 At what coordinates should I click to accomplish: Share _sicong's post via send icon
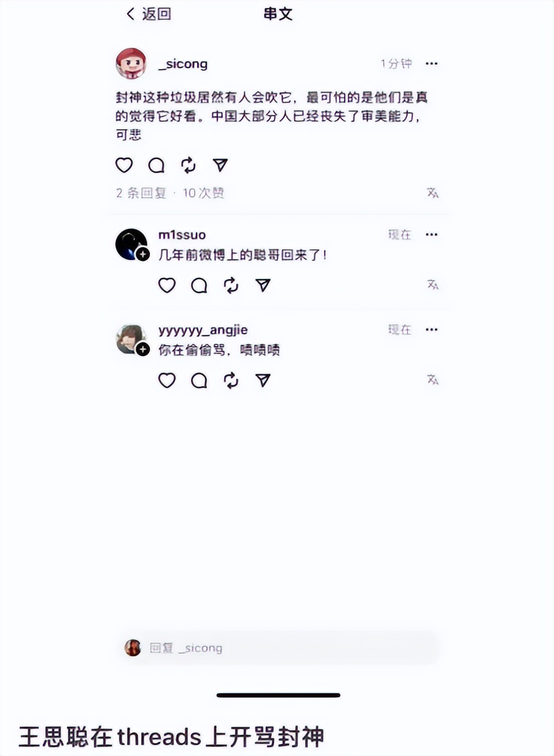point(220,165)
